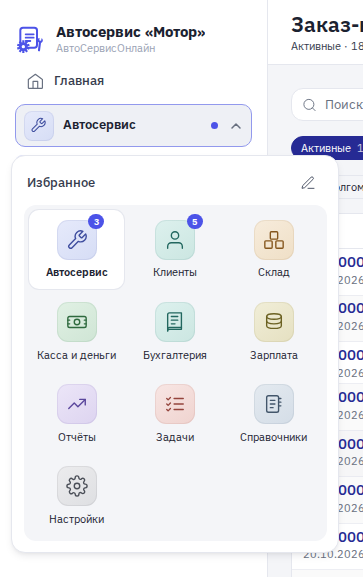The image size is (363, 577).
Task: Open the Автосервис tile in favorites
Action: tap(77, 249)
